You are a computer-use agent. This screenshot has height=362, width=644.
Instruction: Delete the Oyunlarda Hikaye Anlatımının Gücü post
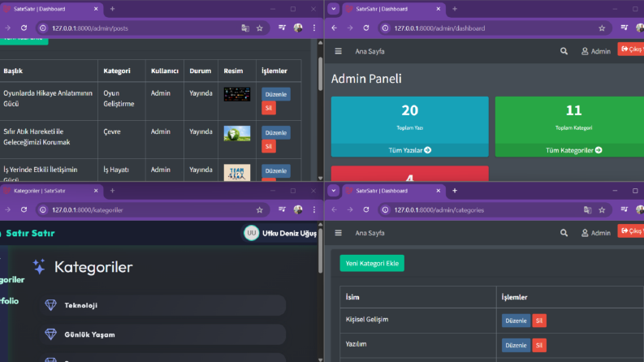tap(269, 108)
